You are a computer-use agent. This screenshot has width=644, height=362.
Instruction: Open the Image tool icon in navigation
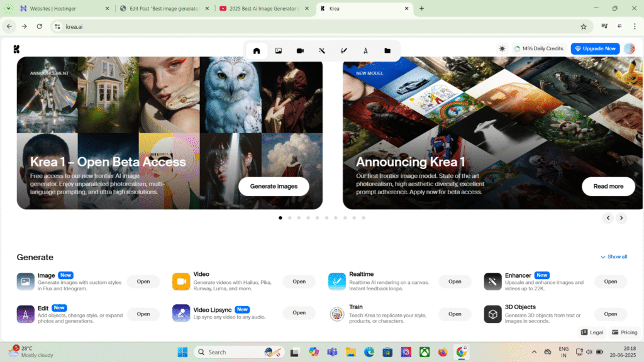tap(279, 51)
